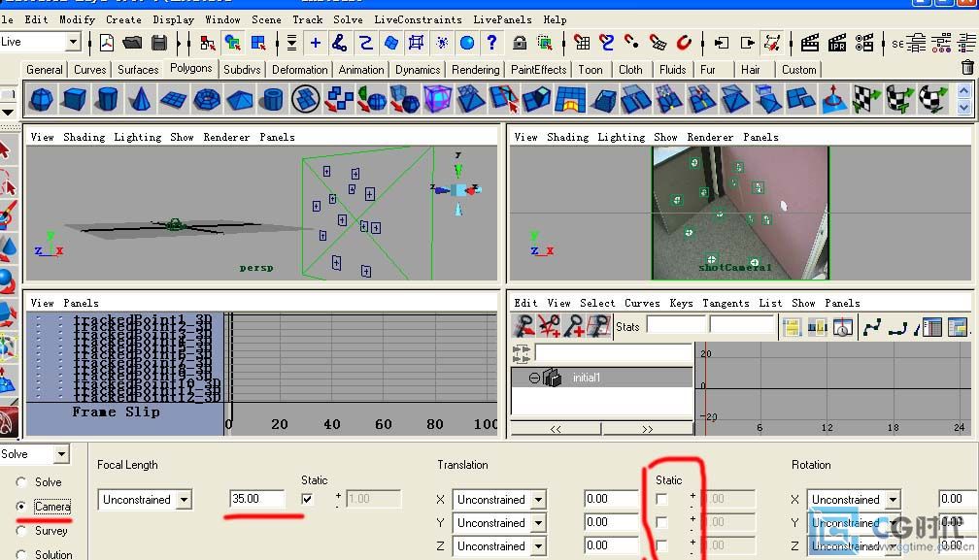Open a scene with the folder icon
The image size is (979, 560).
coord(132,43)
